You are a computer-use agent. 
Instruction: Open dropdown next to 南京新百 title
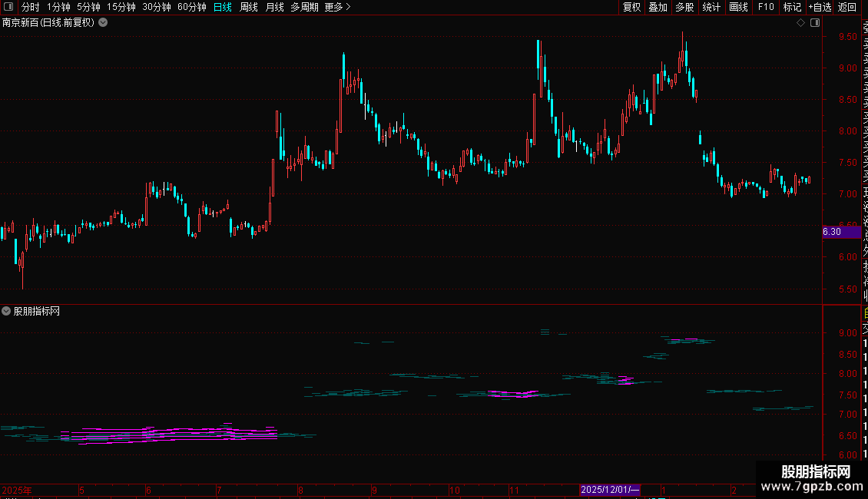103,23
